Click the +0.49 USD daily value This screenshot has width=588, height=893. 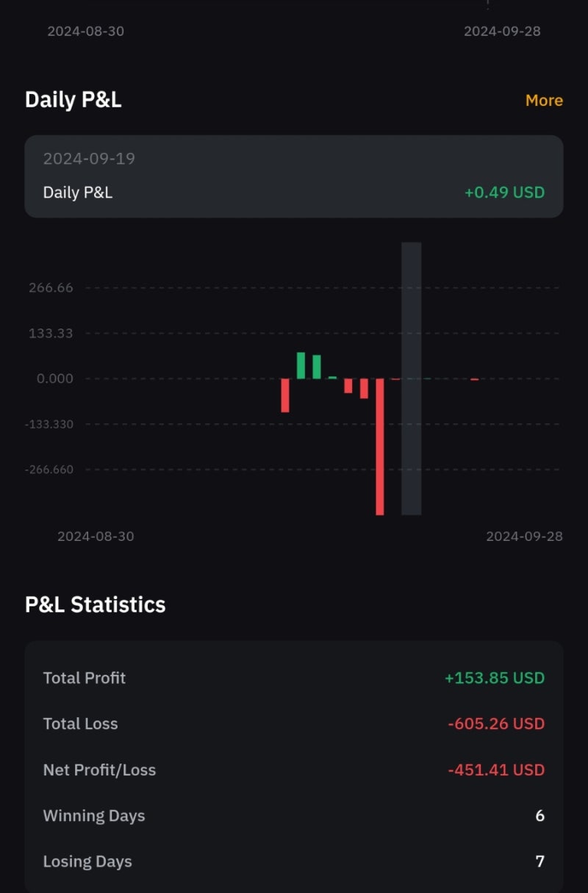[x=504, y=193]
